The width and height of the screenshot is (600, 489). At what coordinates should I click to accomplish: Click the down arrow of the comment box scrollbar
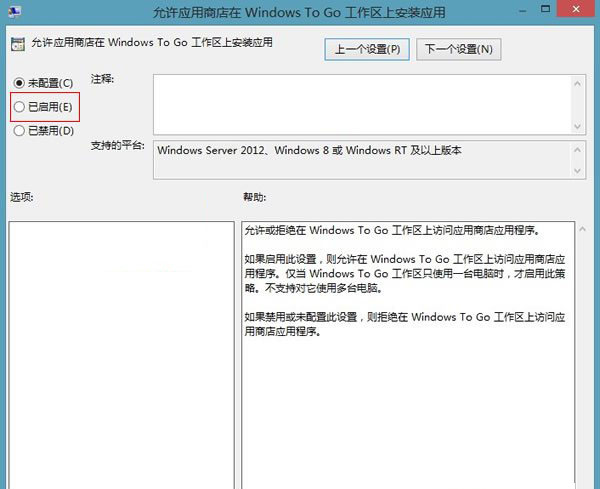(x=577, y=126)
